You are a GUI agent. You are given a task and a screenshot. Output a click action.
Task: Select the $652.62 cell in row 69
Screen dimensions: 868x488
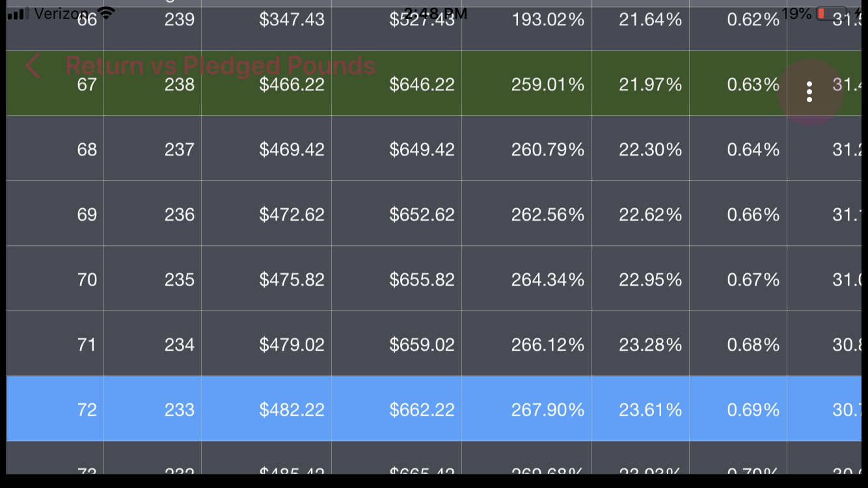coord(422,215)
